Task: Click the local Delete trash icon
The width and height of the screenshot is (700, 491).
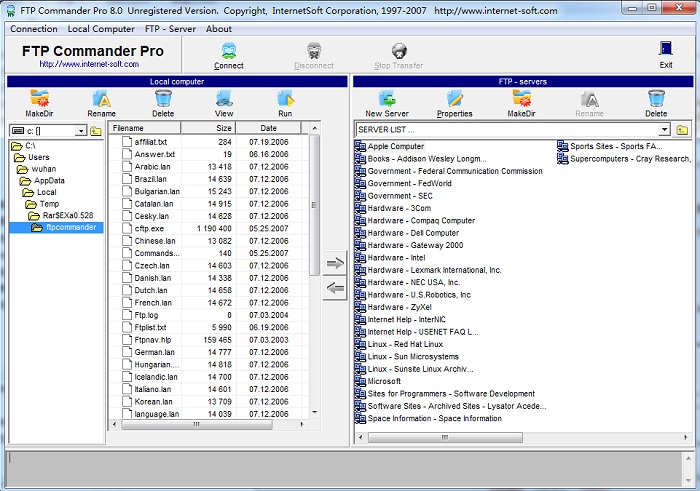Action: point(163,98)
